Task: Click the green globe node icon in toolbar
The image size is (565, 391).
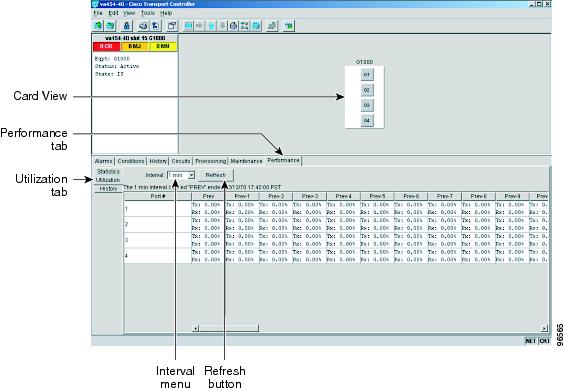Action: [x=98, y=26]
